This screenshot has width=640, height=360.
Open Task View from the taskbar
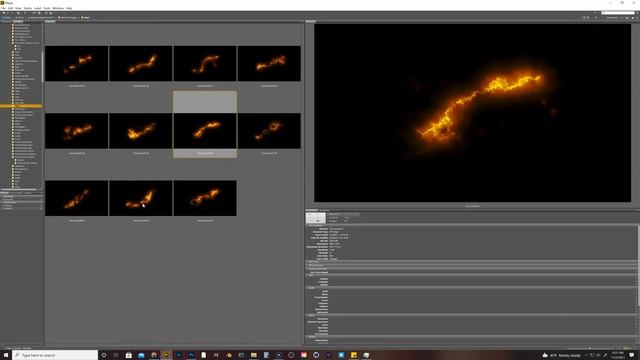(116, 355)
